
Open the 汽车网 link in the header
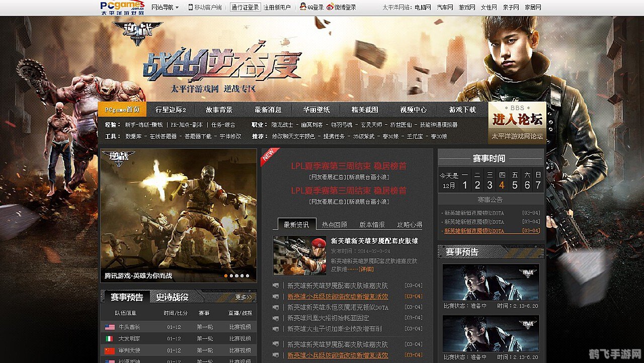pyautogui.click(x=445, y=7)
